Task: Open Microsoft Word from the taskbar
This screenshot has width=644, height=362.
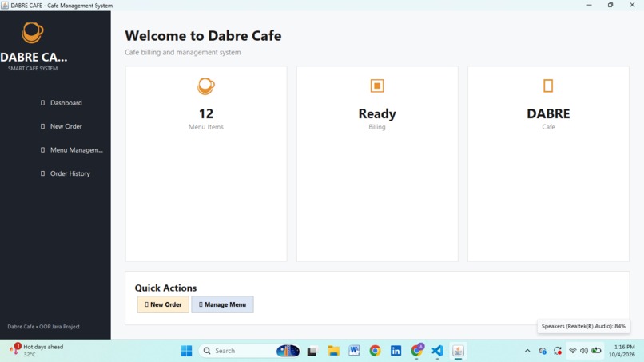Action: [354, 351]
